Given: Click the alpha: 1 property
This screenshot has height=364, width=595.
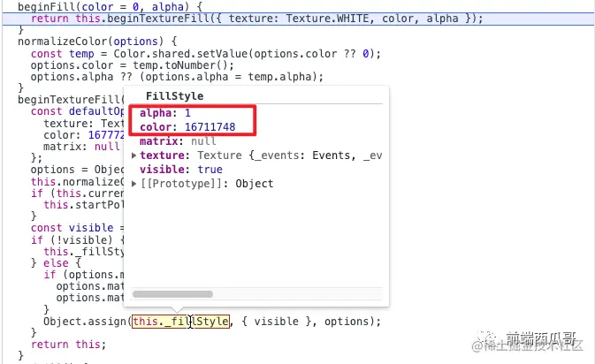Looking at the screenshot, I should (165, 113).
